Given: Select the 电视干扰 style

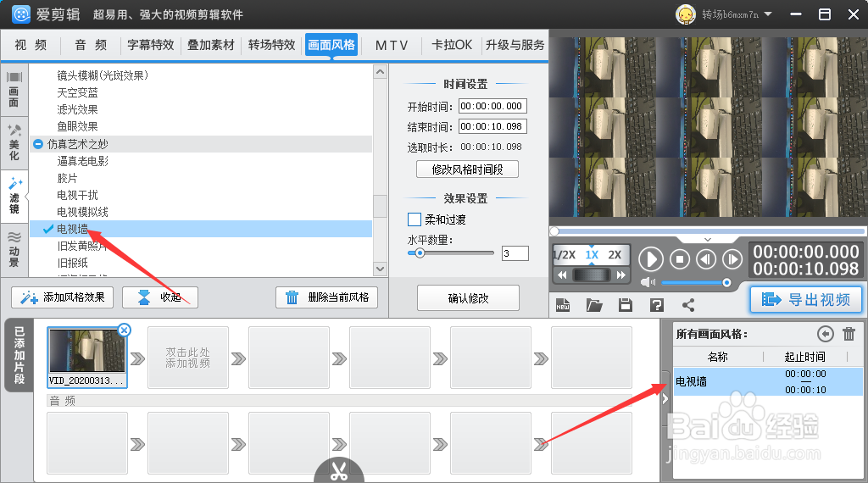Looking at the screenshot, I should 77,195.
